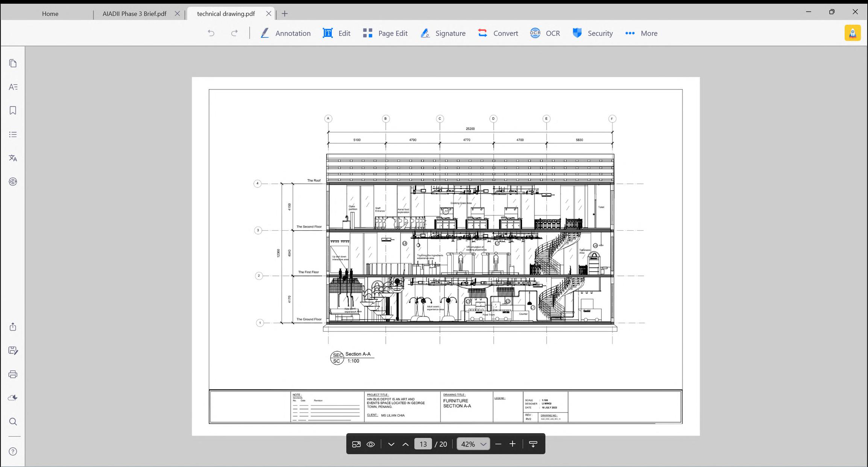Screen dimensions: 868x467
Task: Click the OCR icon in left sidebar
Action: pos(13,182)
